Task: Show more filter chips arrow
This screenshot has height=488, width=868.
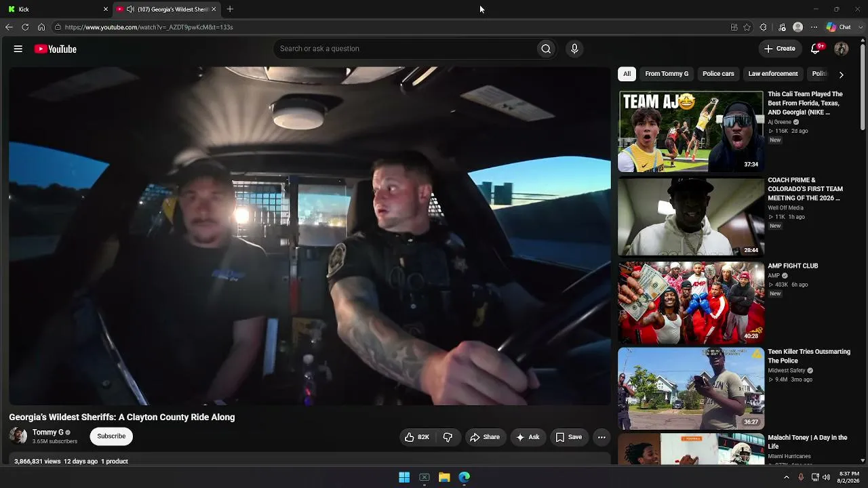Action: pos(841,75)
